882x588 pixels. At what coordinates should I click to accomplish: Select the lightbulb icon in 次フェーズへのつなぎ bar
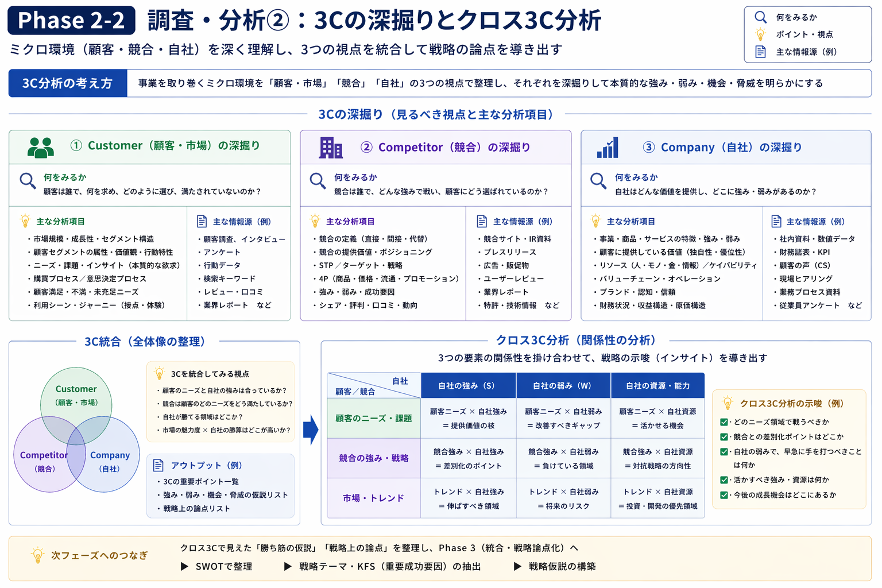[38, 554]
